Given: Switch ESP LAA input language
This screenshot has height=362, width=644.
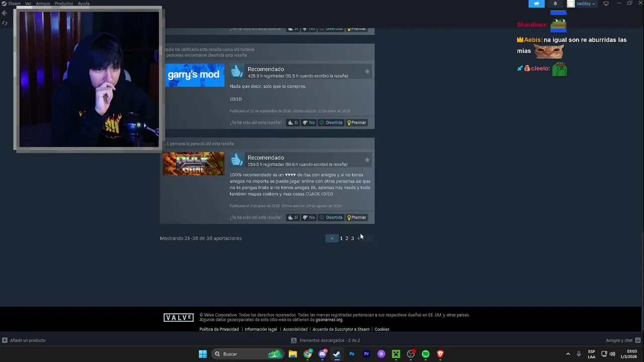Looking at the screenshot, I should tap(592, 354).
